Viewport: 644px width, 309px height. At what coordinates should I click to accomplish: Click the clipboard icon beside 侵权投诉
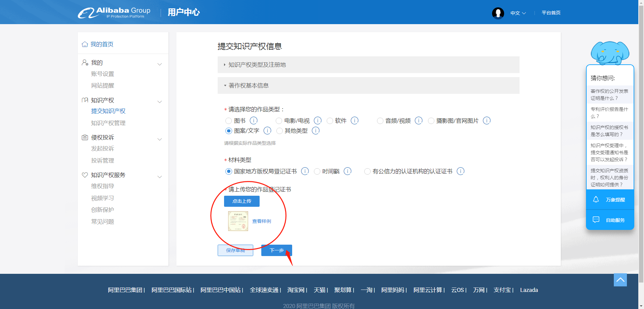[85, 137]
